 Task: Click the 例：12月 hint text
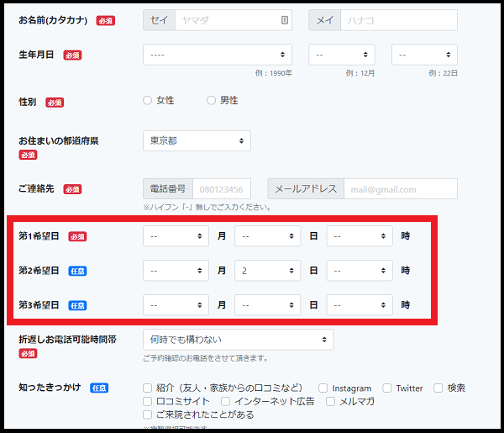360,73
